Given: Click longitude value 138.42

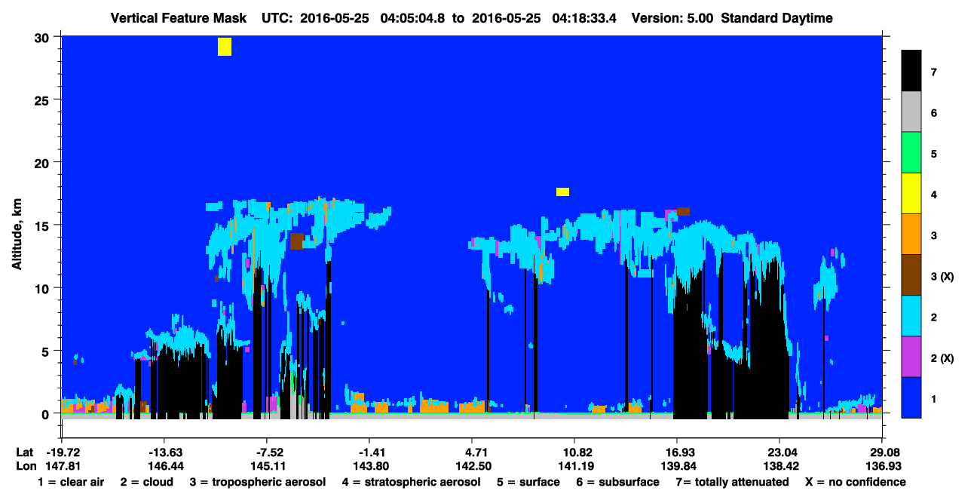Looking at the screenshot, I should click(781, 465).
